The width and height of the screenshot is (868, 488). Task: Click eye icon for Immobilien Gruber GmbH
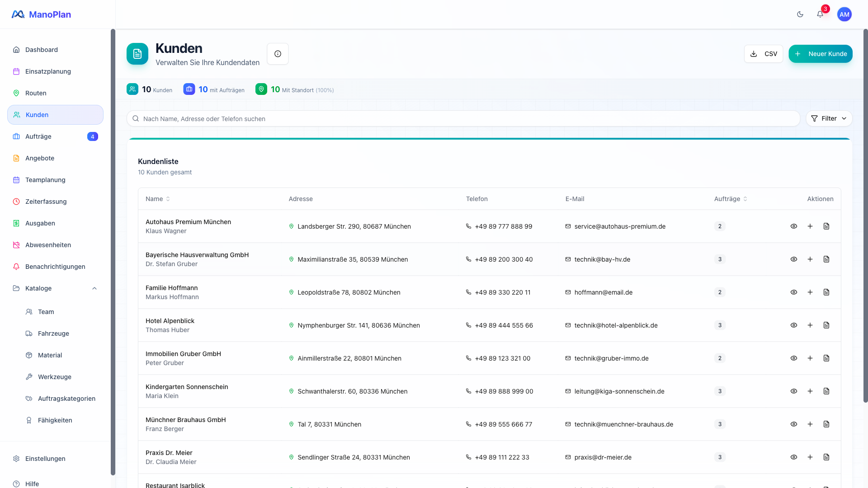point(793,358)
